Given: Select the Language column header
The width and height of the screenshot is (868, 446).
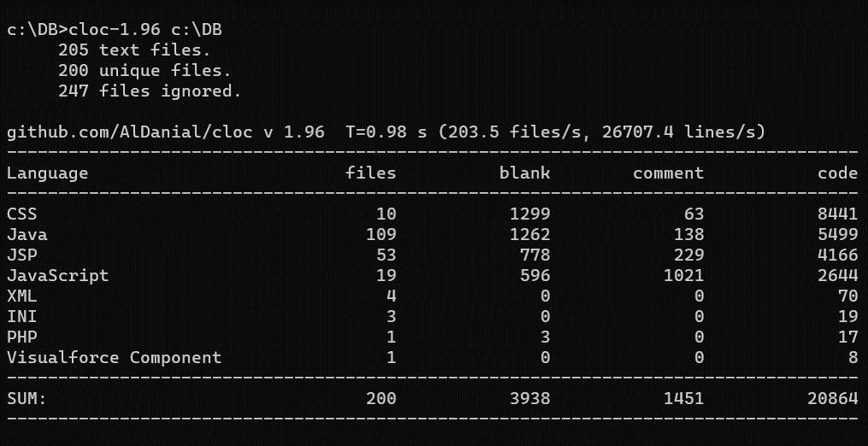Looking at the screenshot, I should 48,173.
